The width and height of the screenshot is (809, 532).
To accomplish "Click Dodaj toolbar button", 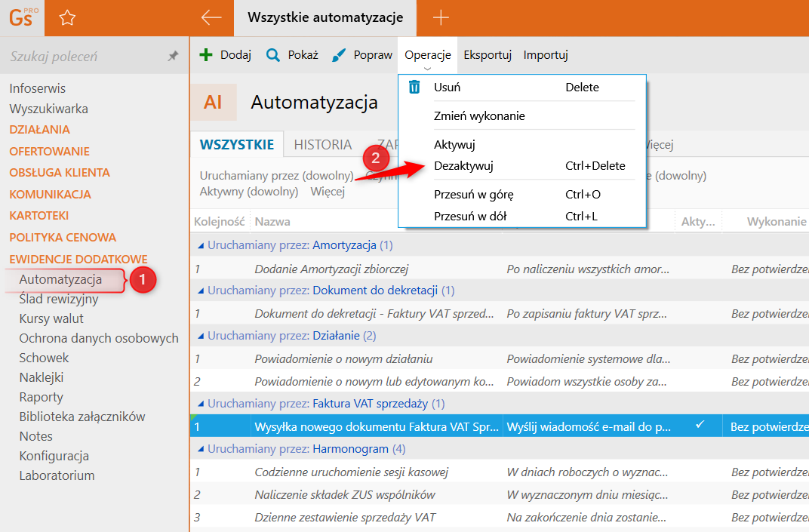I will [226, 54].
